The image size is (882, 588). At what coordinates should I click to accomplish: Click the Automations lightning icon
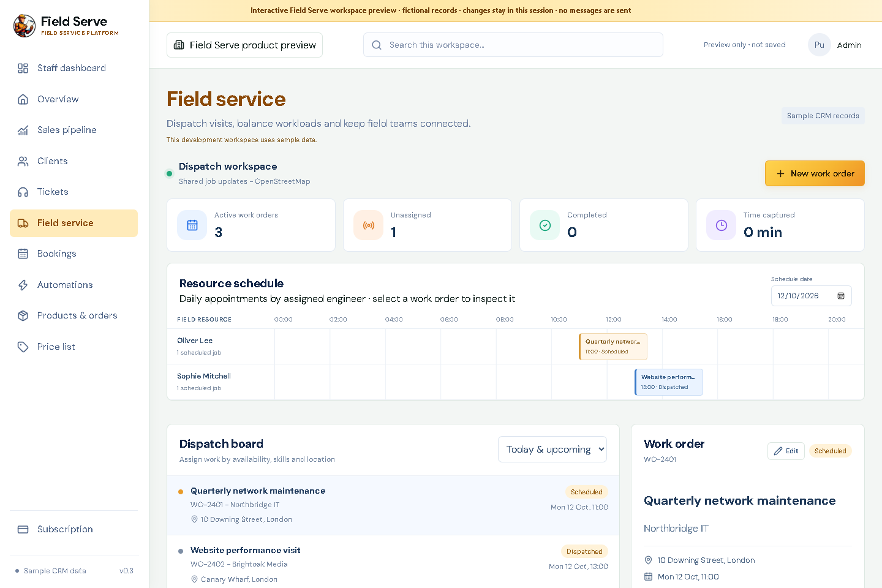click(23, 285)
